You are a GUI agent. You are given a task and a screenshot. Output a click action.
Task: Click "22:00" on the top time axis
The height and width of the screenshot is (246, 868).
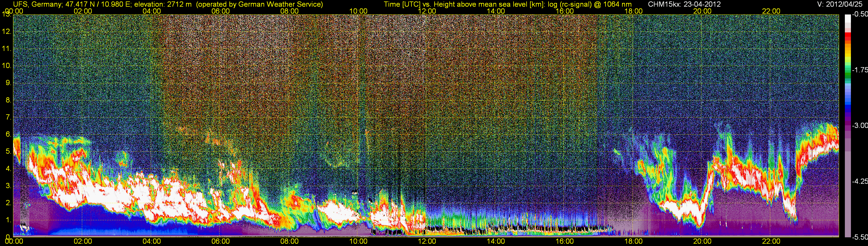coord(771,11)
